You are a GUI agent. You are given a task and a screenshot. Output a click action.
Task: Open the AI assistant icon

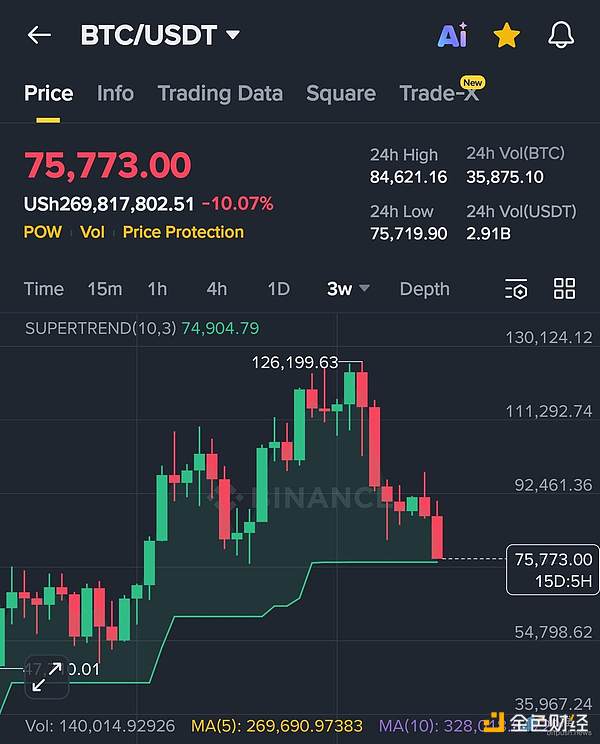[x=452, y=36]
